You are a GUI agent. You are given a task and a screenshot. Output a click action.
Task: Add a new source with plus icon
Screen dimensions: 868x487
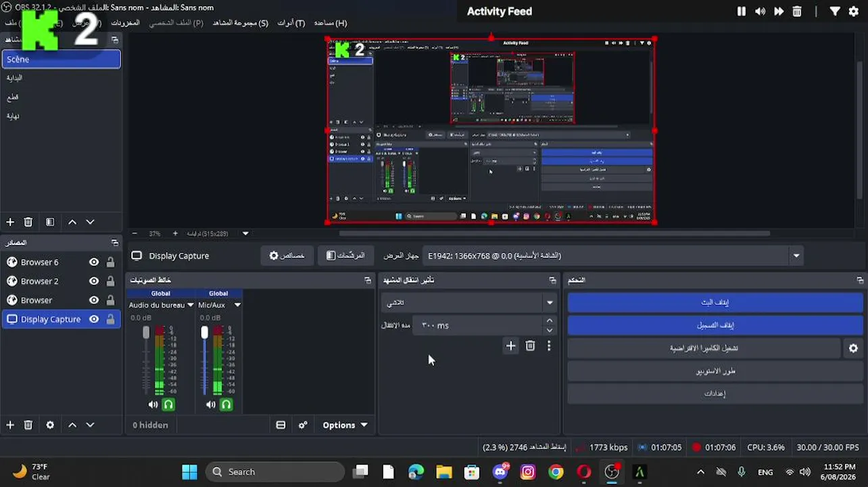click(x=10, y=425)
